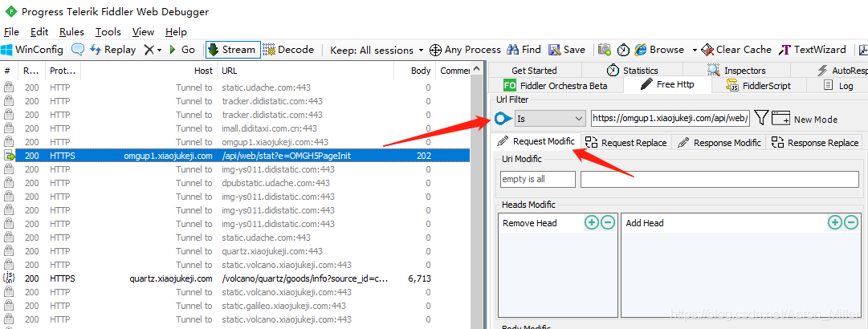Viewport: 868px width, 329px height.
Task: Replay the selected session
Action: [x=112, y=50]
